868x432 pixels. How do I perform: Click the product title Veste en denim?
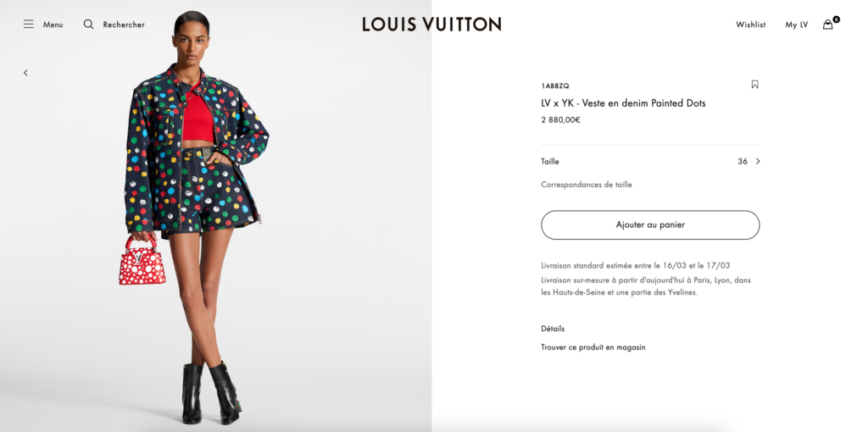pos(623,102)
